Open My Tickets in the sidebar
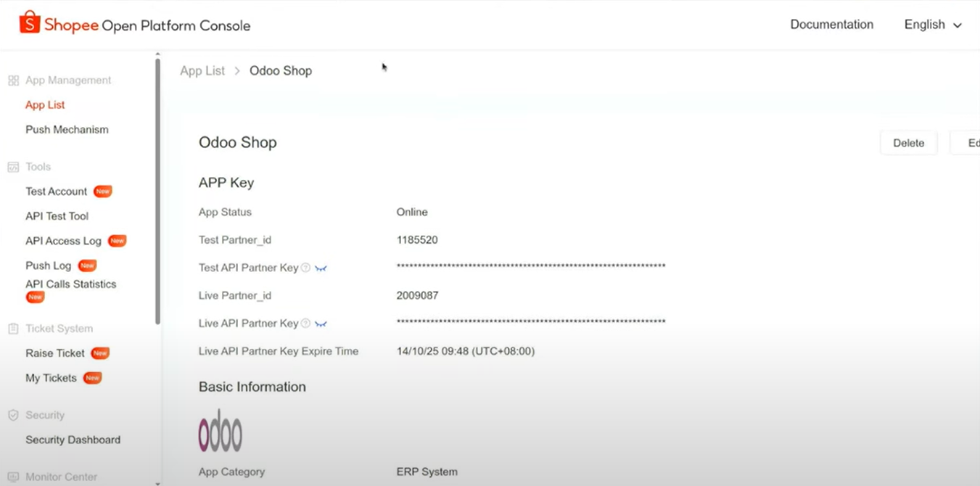 51,378
